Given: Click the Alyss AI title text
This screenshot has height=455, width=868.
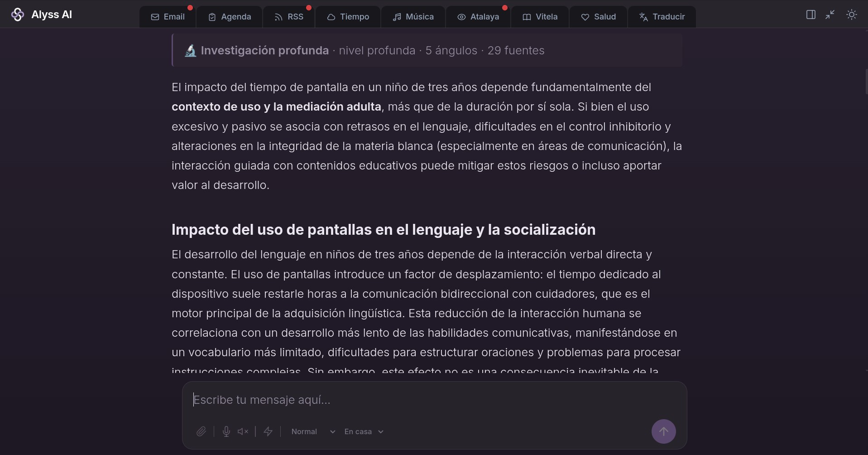Looking at the screenshot, I should (x=52, y=15).
